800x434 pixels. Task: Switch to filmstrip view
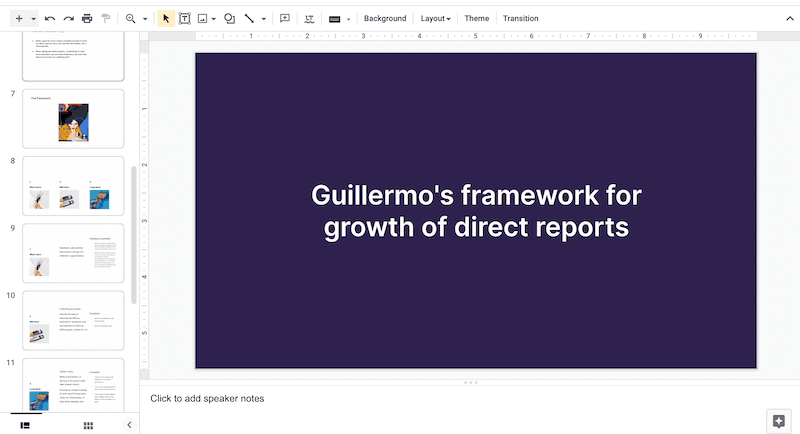tap(25, 425)
